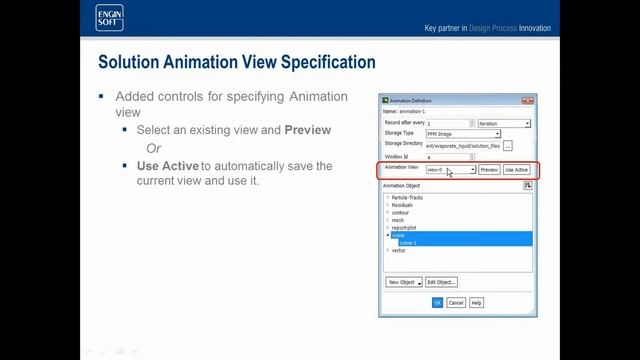Viewport: 640px width, 360px height.
Task: Open the New Object dropdown button
Action: point(404,282)
